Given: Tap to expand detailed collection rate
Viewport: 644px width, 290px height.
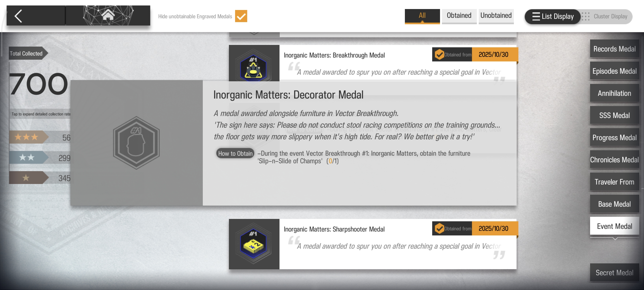Looking at the screenshot, I should click(41, 114).
